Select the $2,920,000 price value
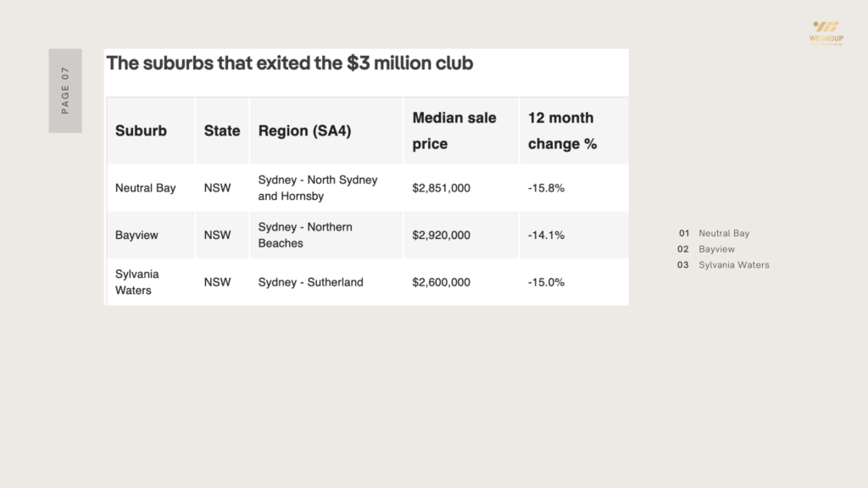Screen dimensions: 868x488 [441, 236]
